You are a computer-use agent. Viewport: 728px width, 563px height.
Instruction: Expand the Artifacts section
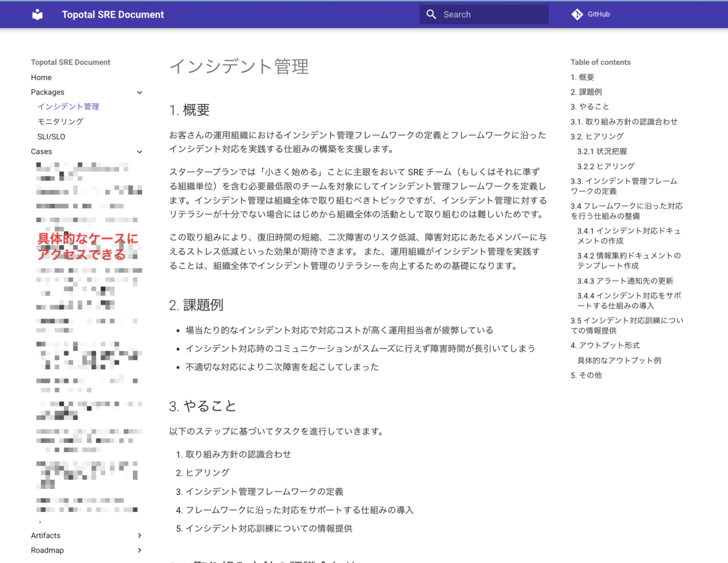click(x=139, y=536)
